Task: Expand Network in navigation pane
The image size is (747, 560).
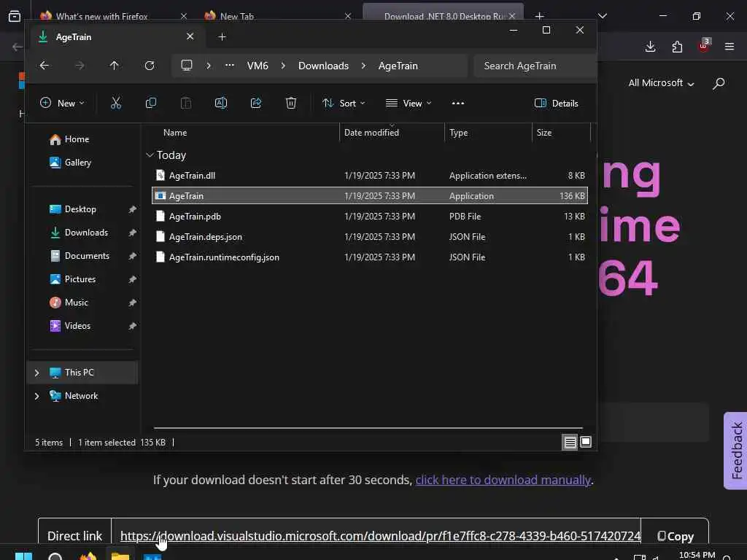Action: 36,396
